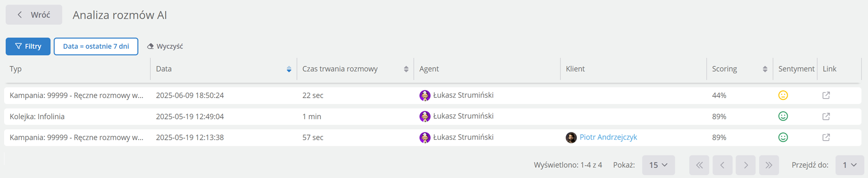
Task: Open the Pokaż 15 rows-per-page dropdown
Action: point(659,165)
